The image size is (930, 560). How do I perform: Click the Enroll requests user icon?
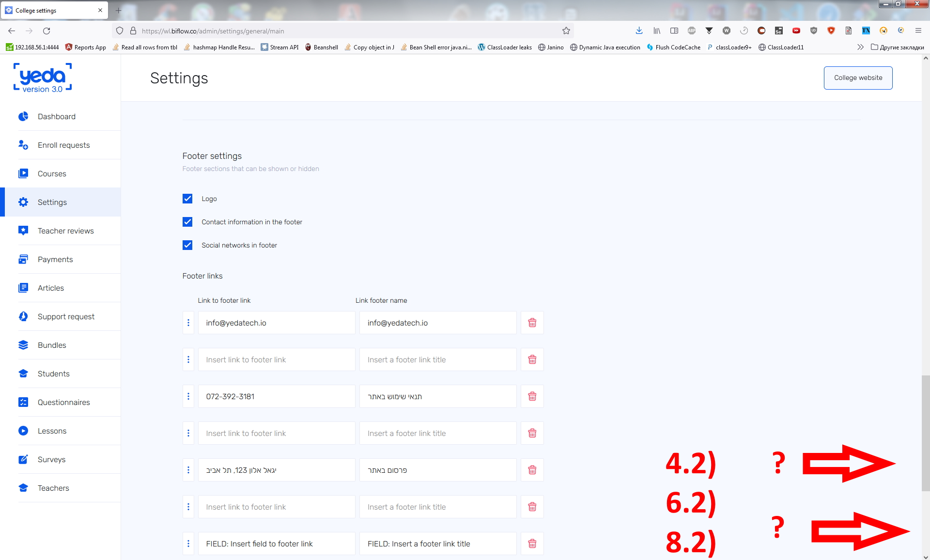pos(23,145)
